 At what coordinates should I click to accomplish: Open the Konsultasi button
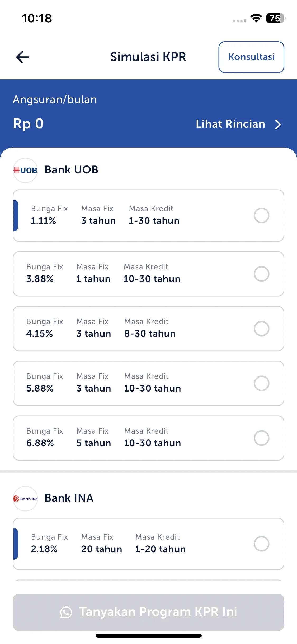pos(251,57)
